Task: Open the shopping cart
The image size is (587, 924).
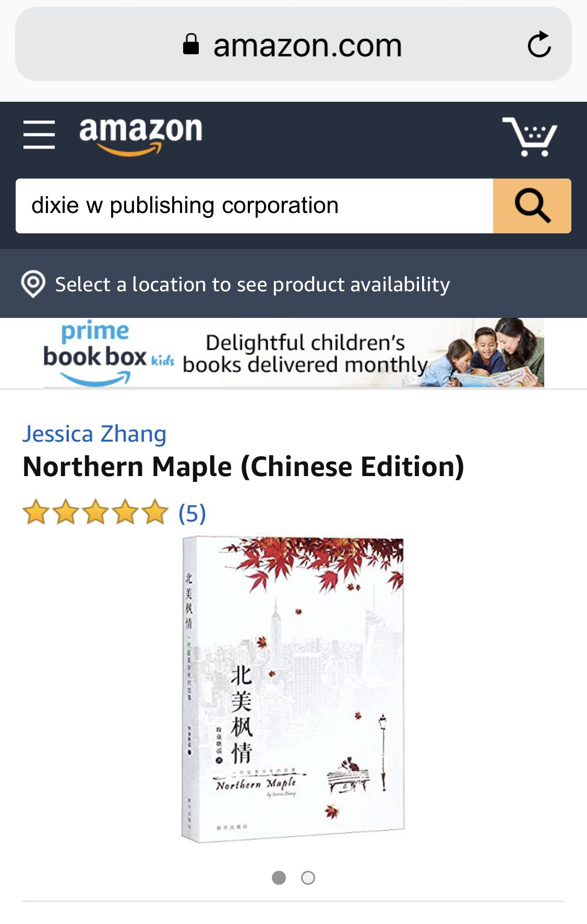Action: (530, 136)
